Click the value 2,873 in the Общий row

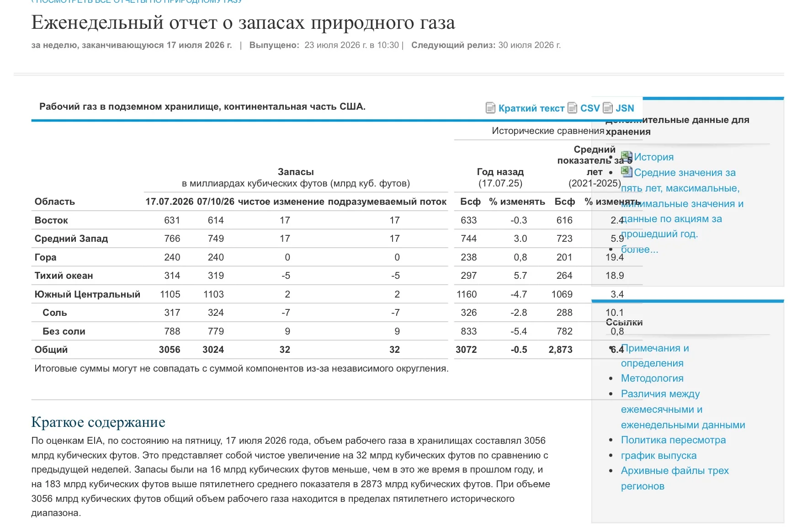561,350
